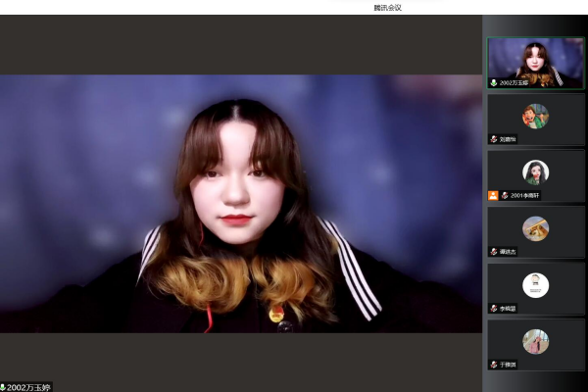
Task: Click the muted mic icon on the bottom participant tile
Action: 494,365
